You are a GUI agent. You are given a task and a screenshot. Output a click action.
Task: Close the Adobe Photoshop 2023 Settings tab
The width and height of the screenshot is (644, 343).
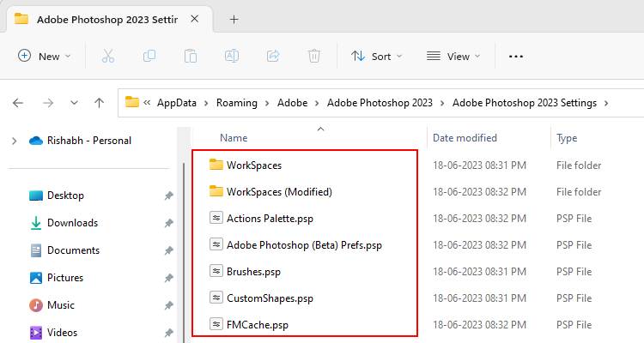(x=195, y=19)
